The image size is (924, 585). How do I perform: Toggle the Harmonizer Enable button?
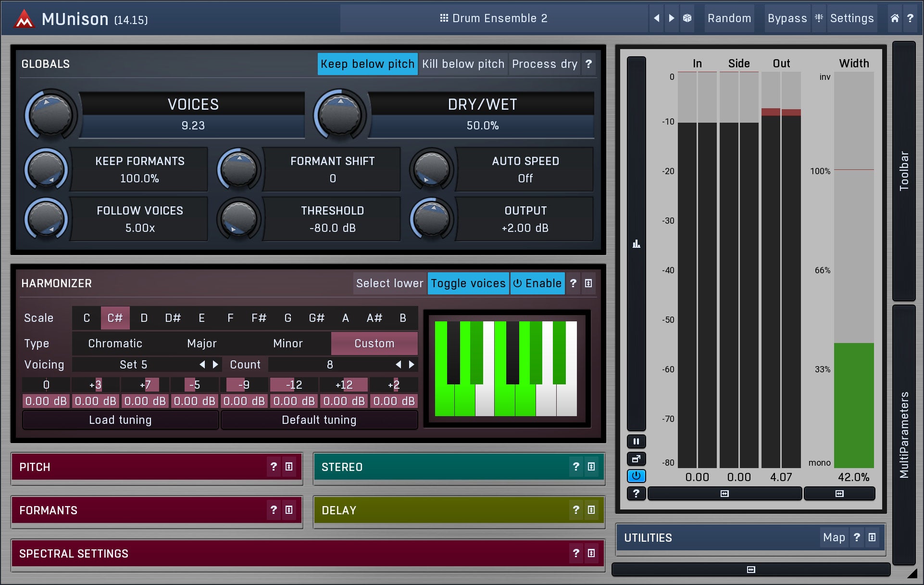pyautogui.click(x=537, y=283)
